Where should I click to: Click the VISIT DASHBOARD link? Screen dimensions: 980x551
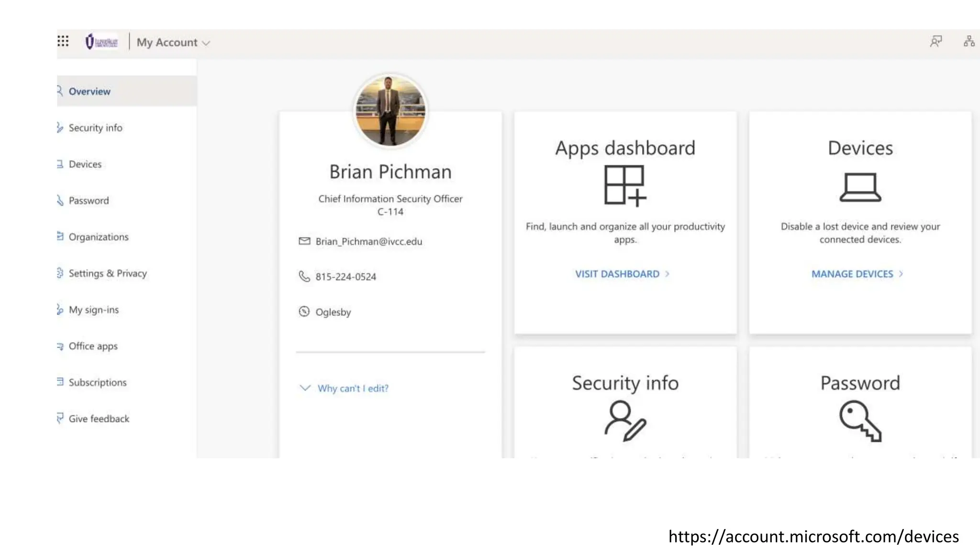617,274
